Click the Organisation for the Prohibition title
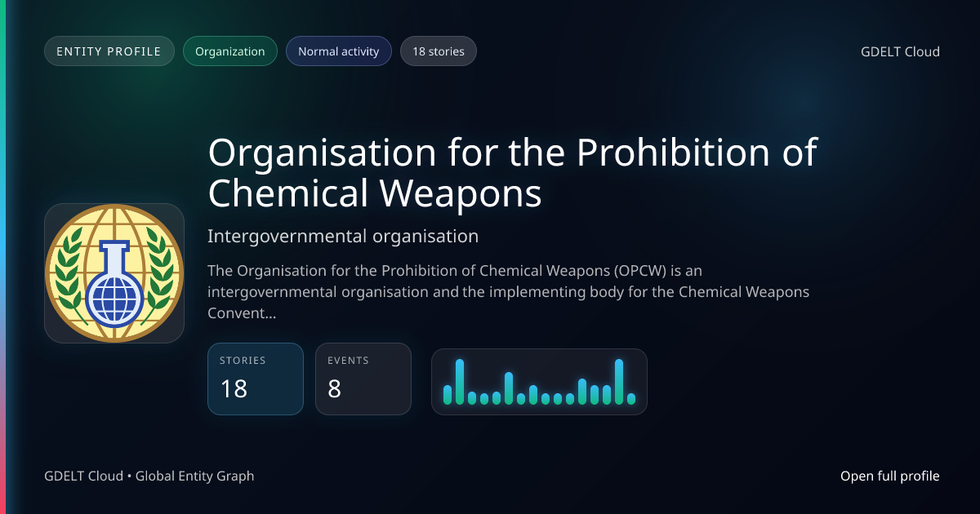The image size is (980, 514). coord(513,173)
